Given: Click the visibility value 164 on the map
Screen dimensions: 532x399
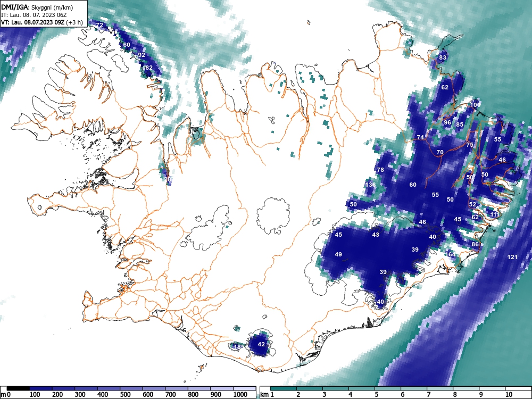Looking at the screenshot, I should [x=450, y=254].
